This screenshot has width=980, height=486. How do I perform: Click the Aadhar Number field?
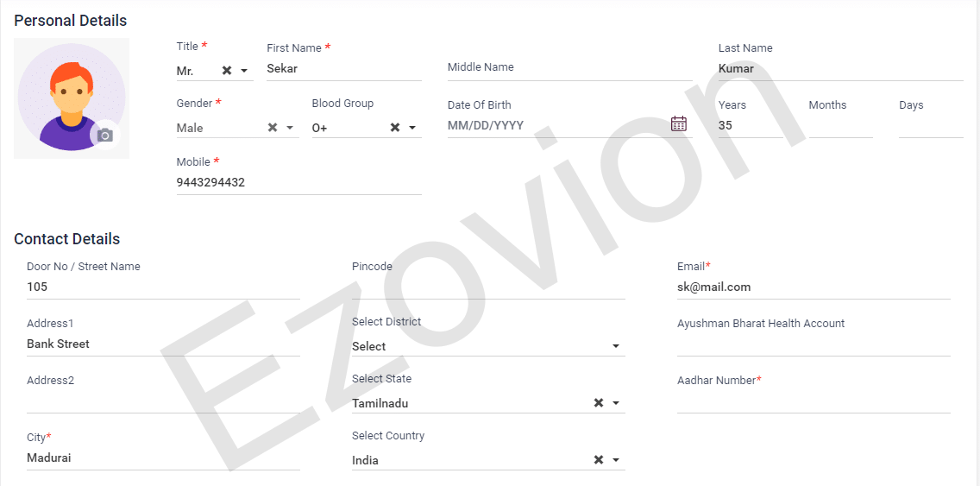click(x=814, y=401)
